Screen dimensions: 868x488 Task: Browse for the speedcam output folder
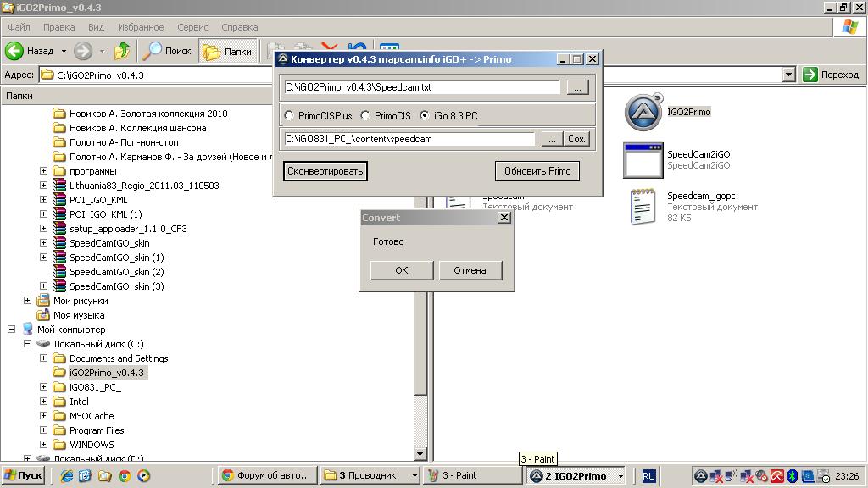pyautogui.click(x=551, y=139)
